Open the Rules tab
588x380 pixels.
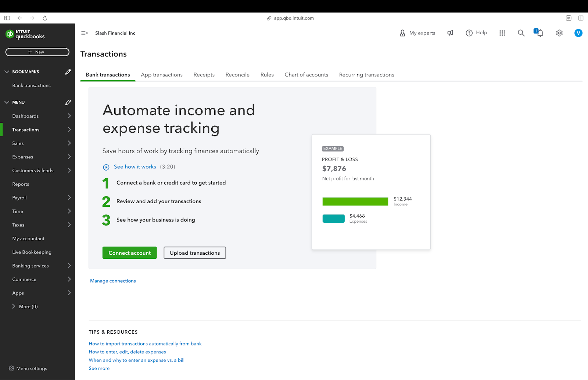pyautogui.click(x=267, y=75)
